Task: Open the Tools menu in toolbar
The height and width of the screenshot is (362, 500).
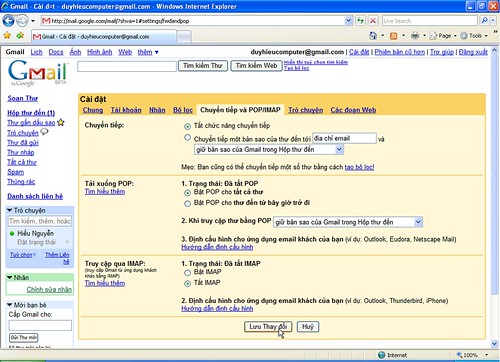Action: click(x=474, y=35)
